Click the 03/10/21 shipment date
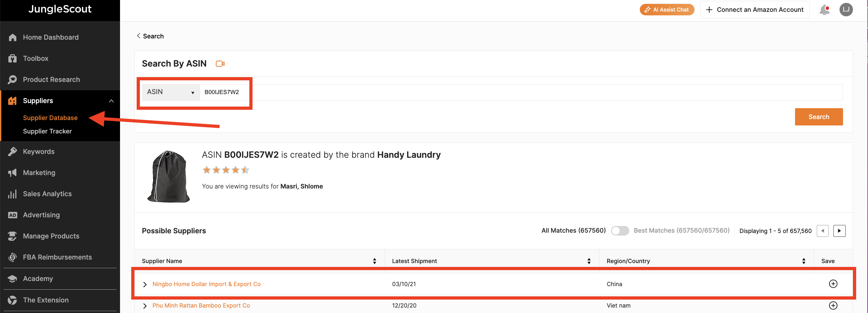868x313 pixels. [x=404, y=285]
